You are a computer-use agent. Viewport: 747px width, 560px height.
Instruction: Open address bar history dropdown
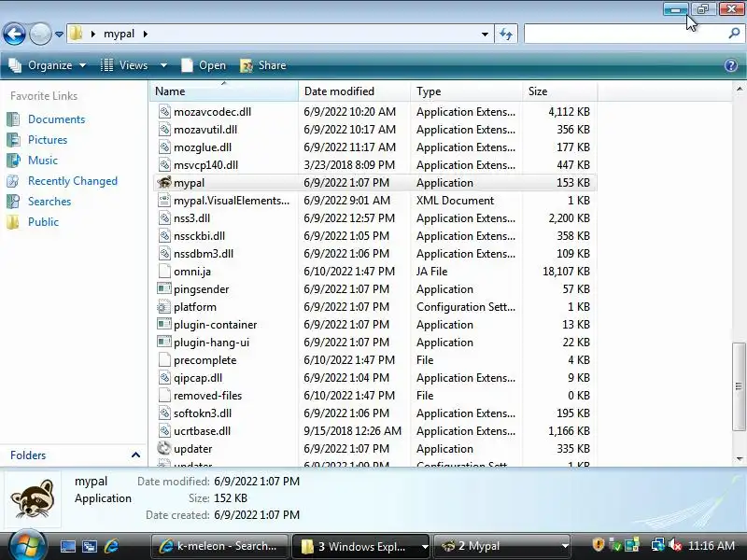485,35
